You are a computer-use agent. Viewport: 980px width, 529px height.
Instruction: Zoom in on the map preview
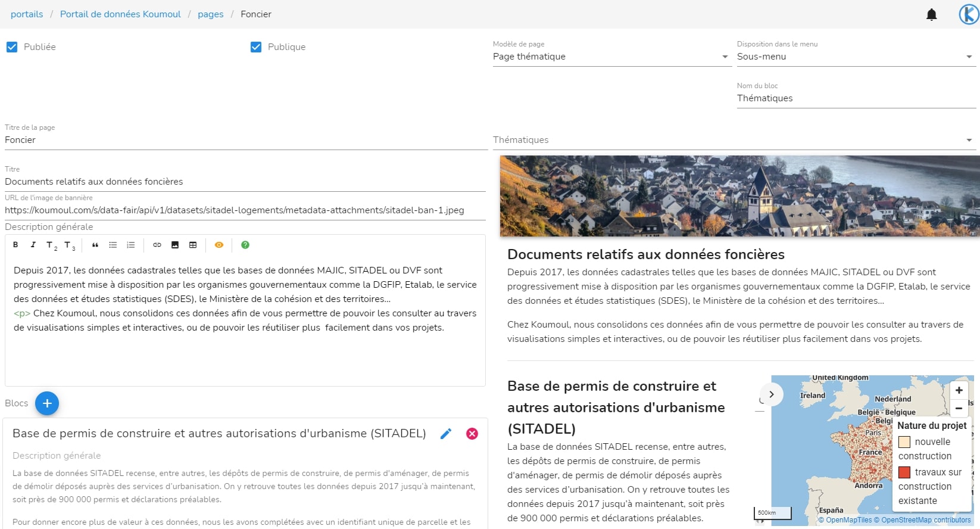click(959, 390)
